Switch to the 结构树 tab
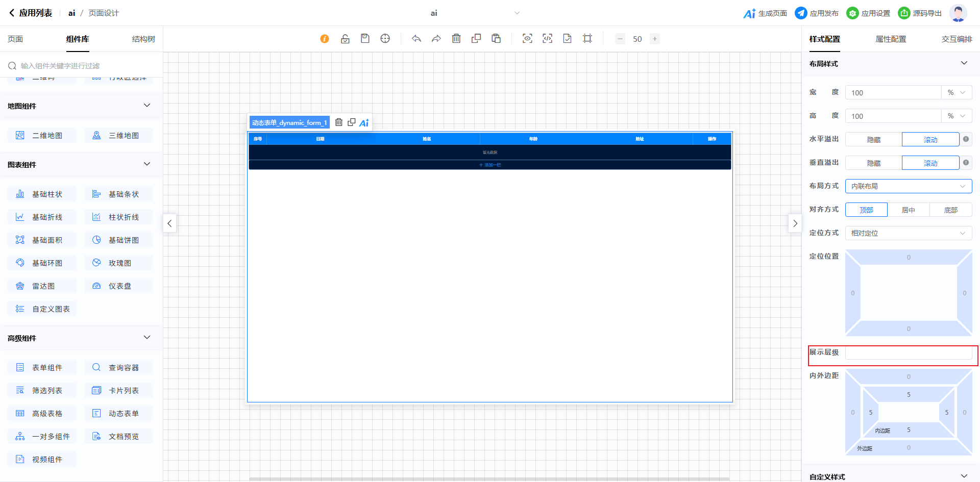Screen dimensions: 980x482 click(x=143, y=39)
